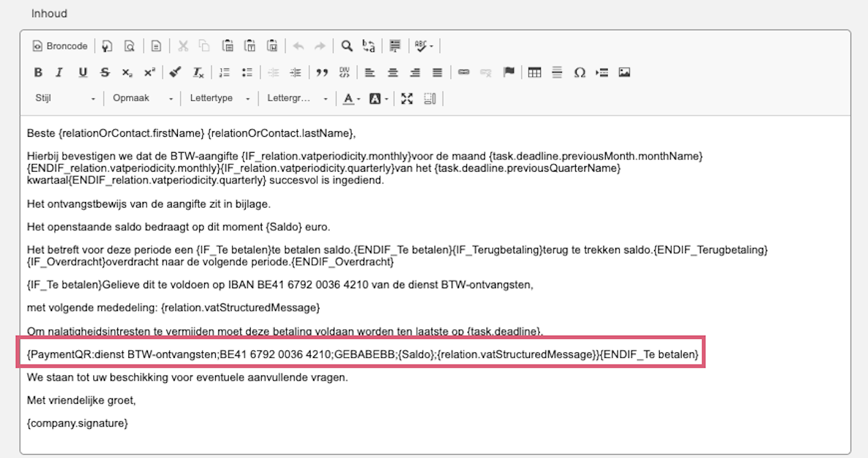
Task: Open the Opmaak format dropdown
Action: click(143, 98)
